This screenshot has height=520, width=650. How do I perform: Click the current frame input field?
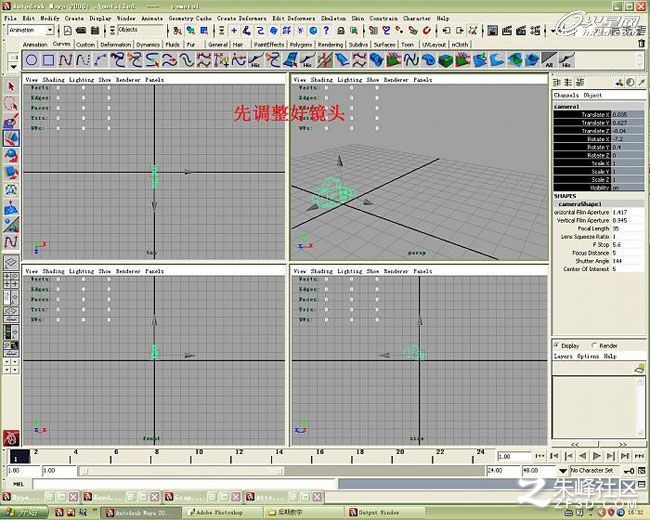pos(514,456)
